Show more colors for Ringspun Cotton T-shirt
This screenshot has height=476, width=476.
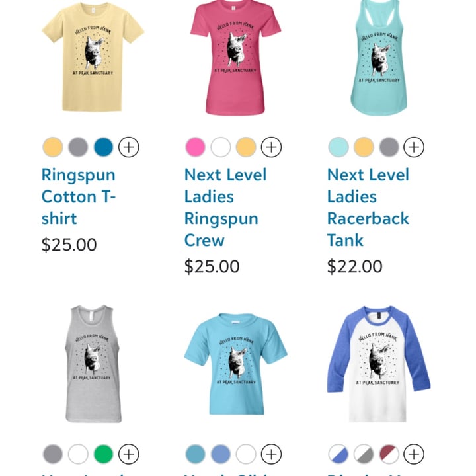[129, 147]
